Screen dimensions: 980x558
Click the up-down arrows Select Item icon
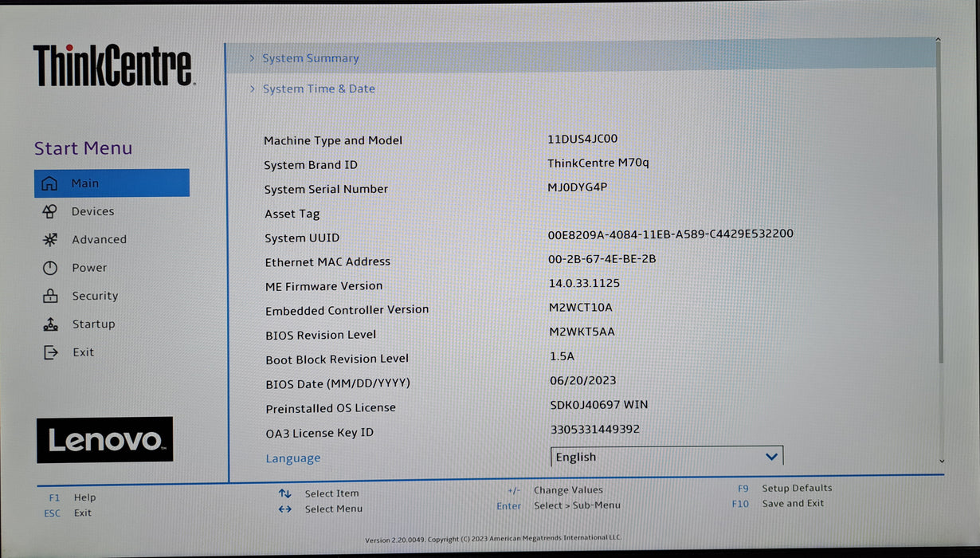(x=284, y=493)
